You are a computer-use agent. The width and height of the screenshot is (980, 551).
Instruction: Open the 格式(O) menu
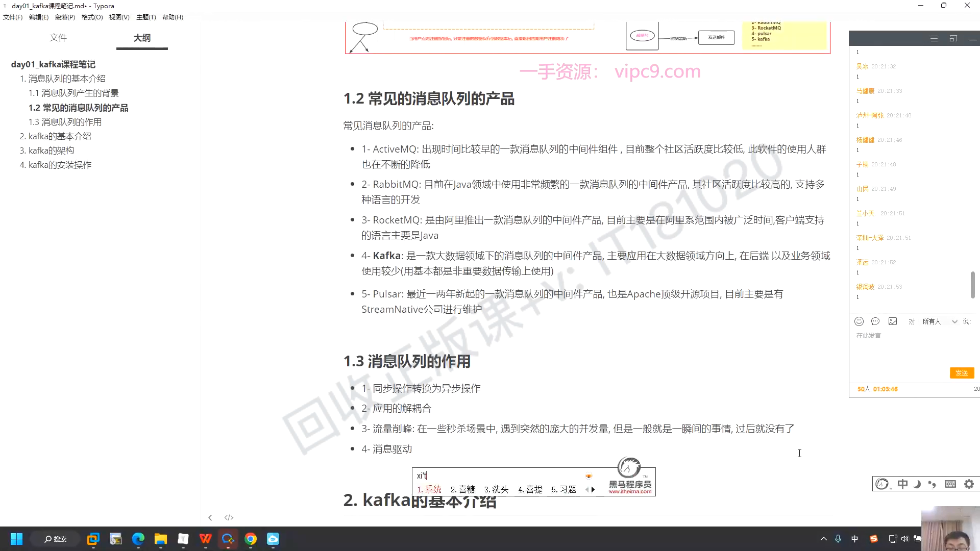[x=92, y=17]
